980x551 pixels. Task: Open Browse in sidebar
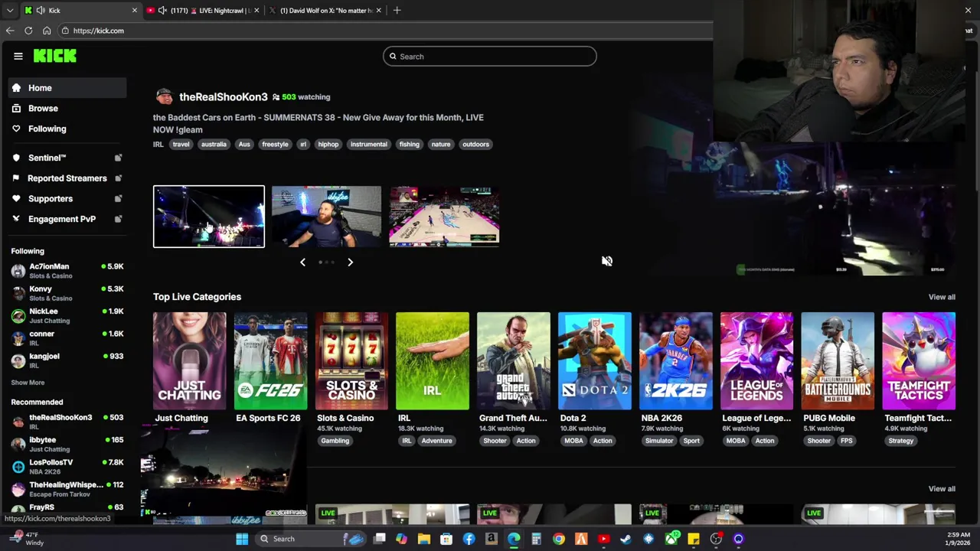click(x=67, y=108)
